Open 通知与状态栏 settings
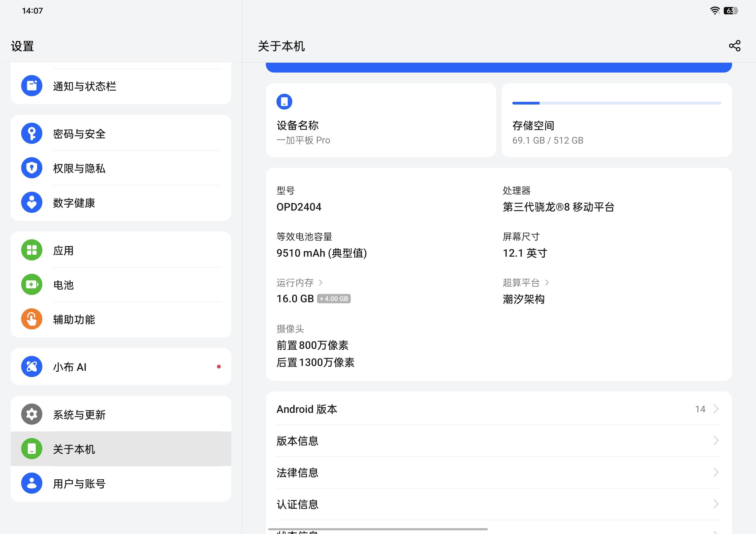Screen dimensions: 756x534 [121, 86]
